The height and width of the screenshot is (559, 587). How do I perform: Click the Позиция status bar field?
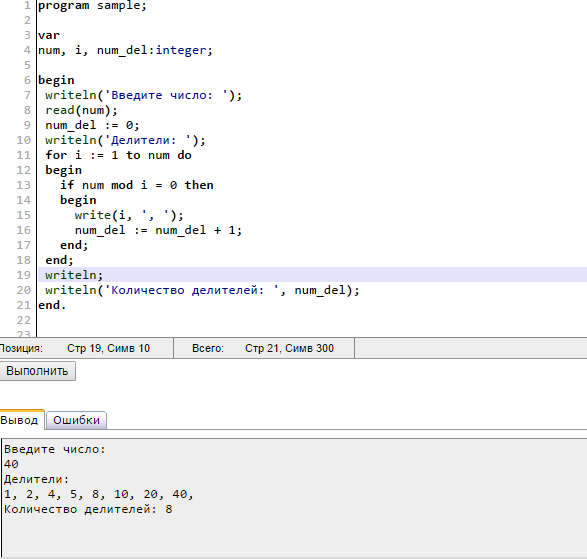point(86,348)
